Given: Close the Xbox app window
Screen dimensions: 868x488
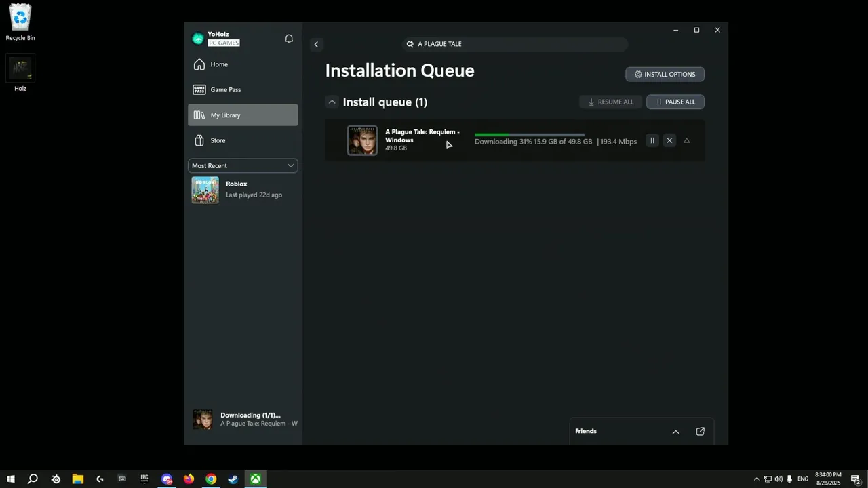Looking at the screenshot, I should [x=717, y=30].
